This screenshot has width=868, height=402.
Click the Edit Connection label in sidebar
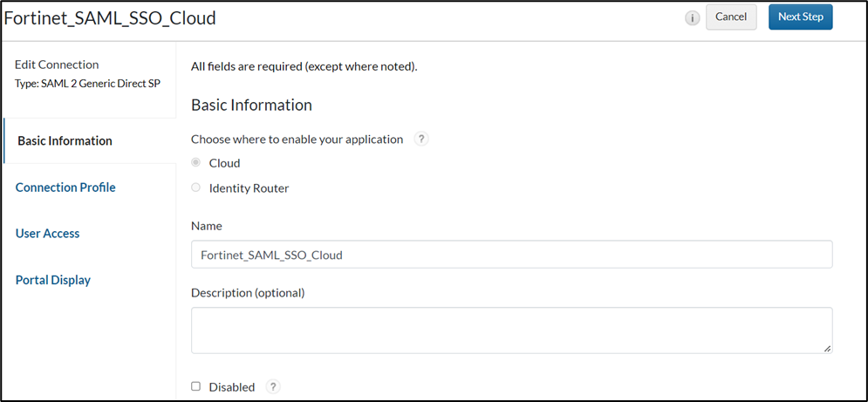pos(57,65)
